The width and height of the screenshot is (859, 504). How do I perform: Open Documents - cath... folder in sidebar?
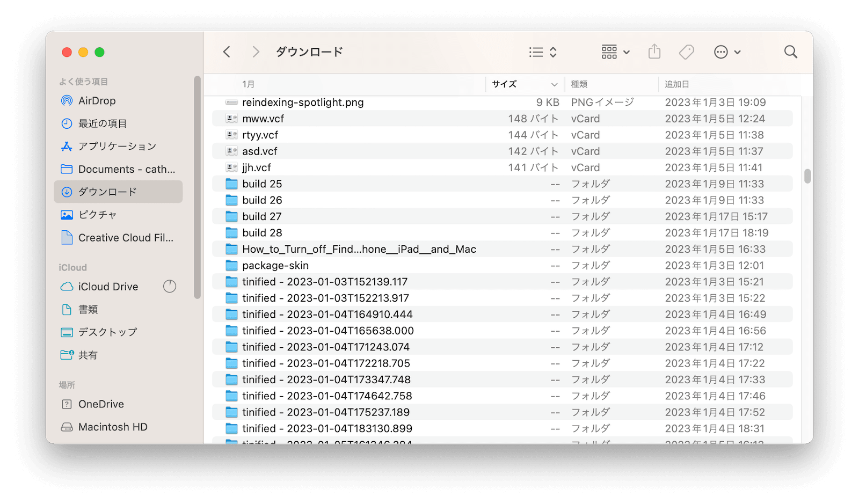point(118,169)
